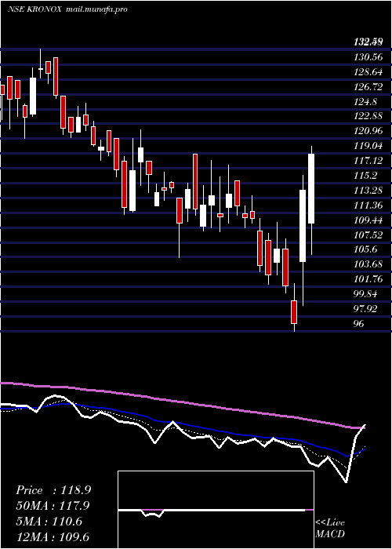392x549 pixels.
Task: Click the 130.56 price axis label
Action: (368, 57)
